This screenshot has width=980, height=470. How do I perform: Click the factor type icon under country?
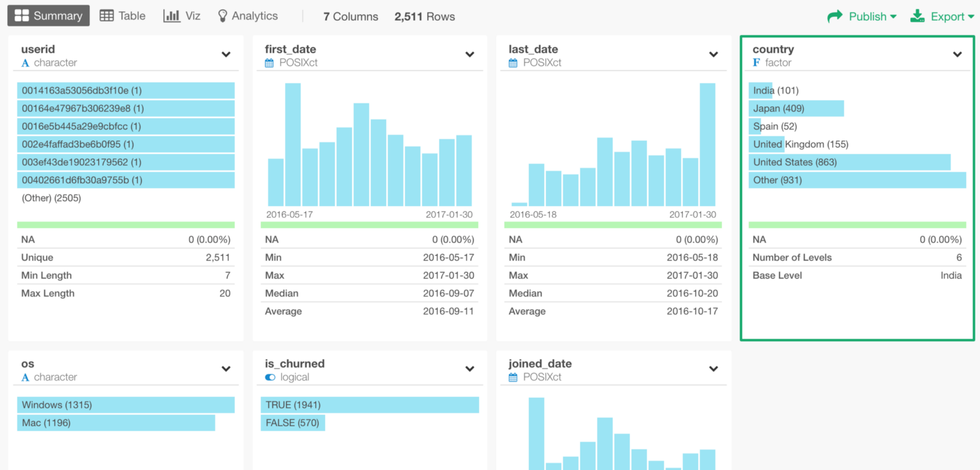pos(756,63)
